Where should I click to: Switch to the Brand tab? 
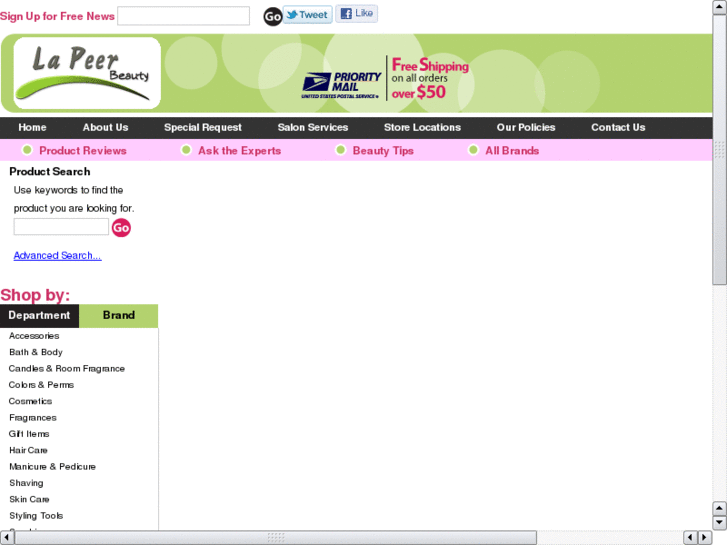click(x=119, y=316)
